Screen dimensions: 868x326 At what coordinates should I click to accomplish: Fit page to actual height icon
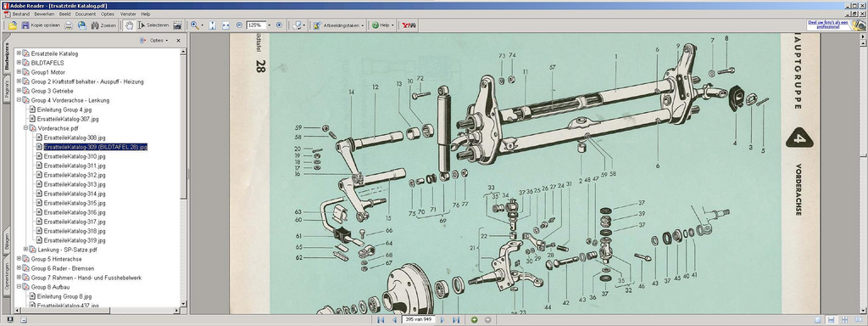212,25
